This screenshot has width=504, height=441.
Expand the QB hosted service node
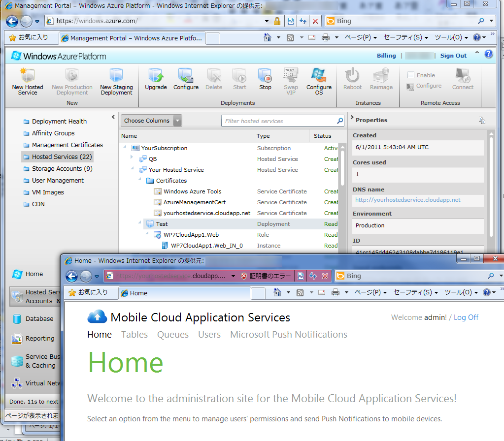[132, 157]
